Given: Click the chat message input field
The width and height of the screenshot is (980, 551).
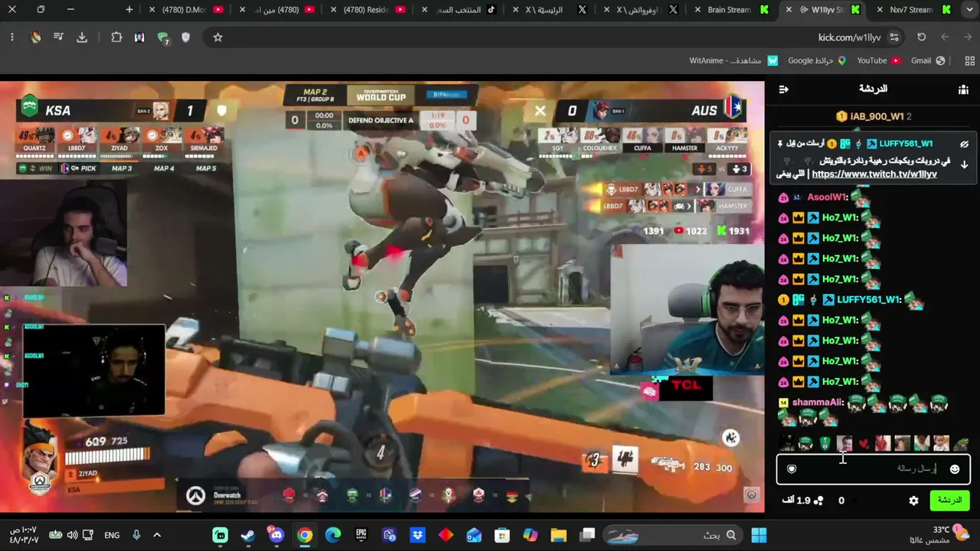Looking at the screenshot, I should coord(874,469).
